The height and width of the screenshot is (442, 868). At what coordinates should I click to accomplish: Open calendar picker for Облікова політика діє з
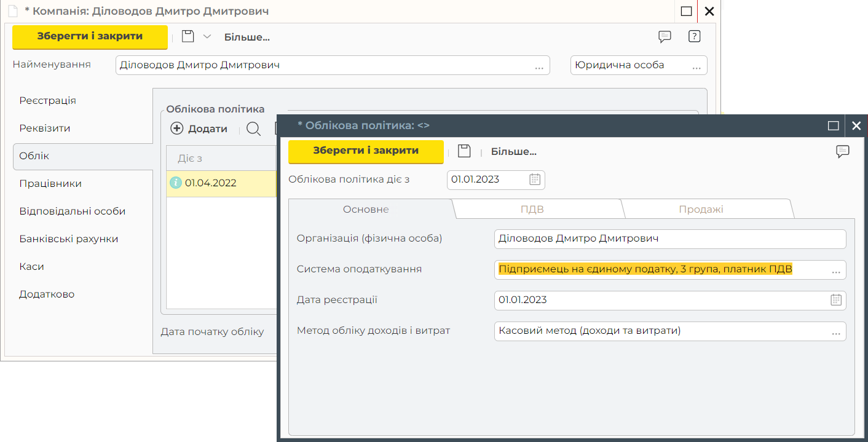click(x=535, y=180)
